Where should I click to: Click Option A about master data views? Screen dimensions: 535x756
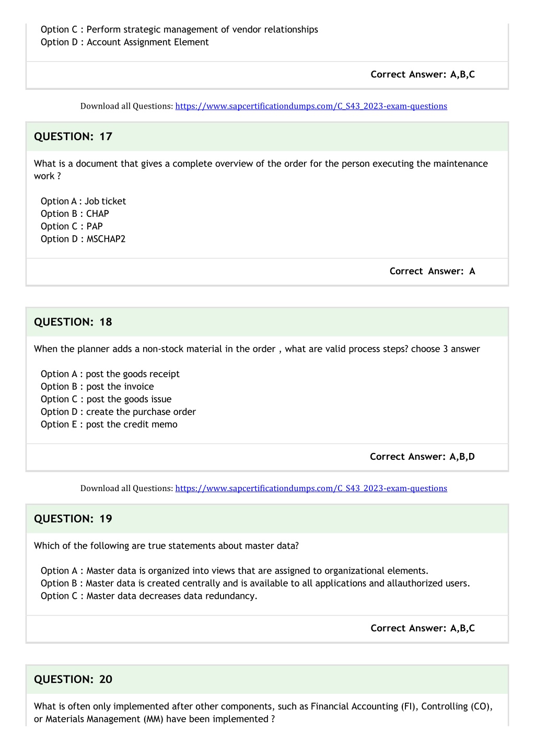[x=235, y=571]
